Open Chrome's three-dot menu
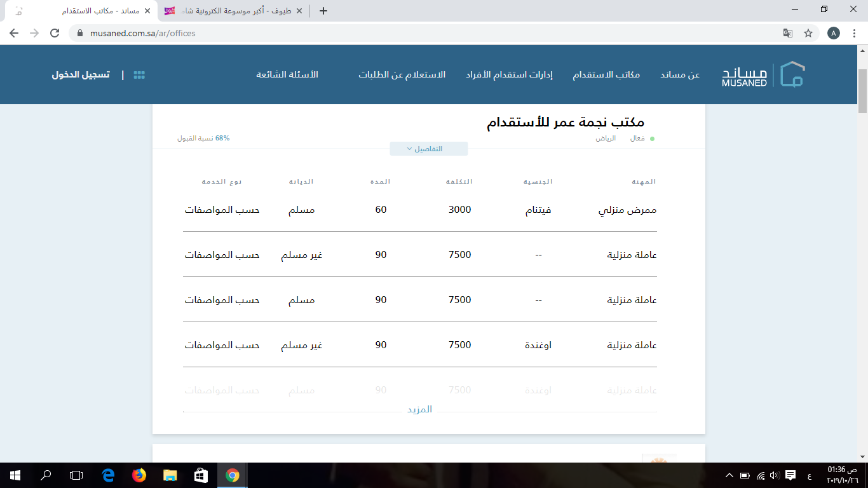 [855, 33]
